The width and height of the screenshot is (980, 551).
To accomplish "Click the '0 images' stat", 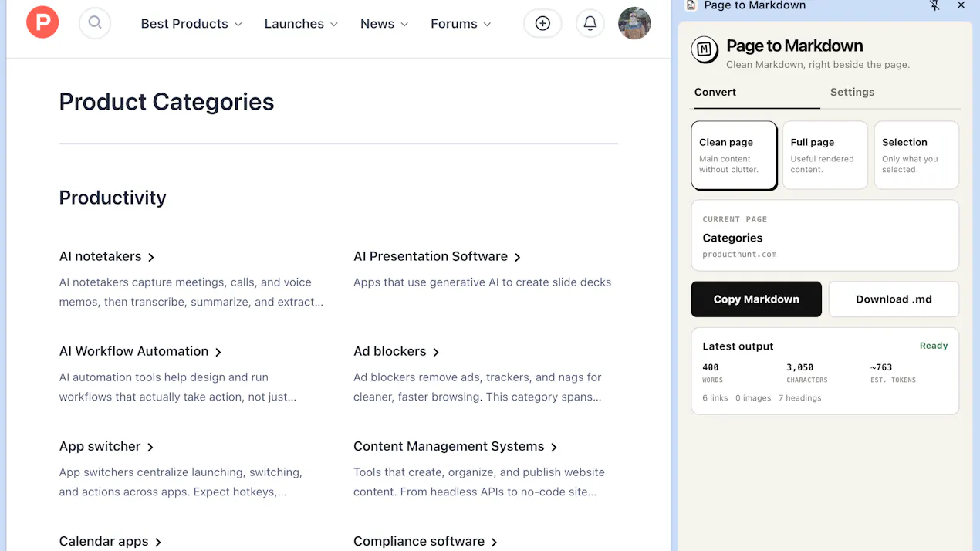I will 753,398.
